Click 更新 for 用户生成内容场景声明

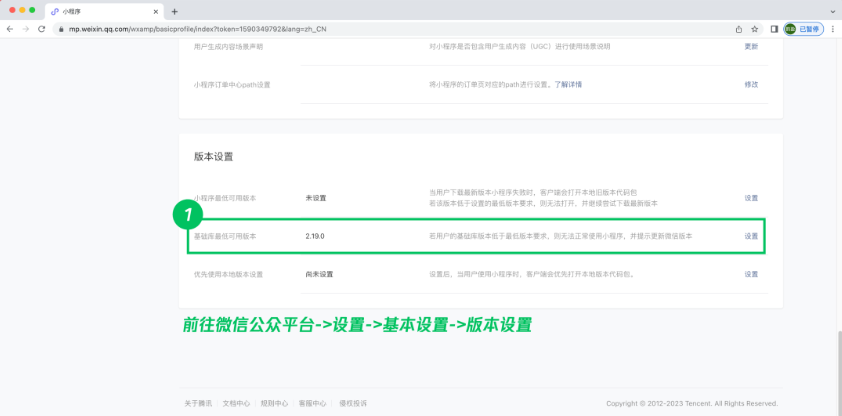751,47
